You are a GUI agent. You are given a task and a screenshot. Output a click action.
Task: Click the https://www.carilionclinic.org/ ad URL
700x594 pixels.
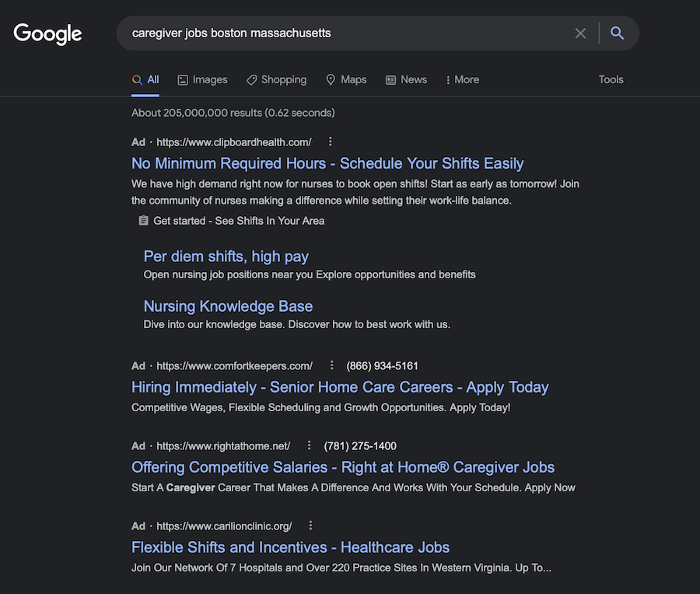point(224,526)
